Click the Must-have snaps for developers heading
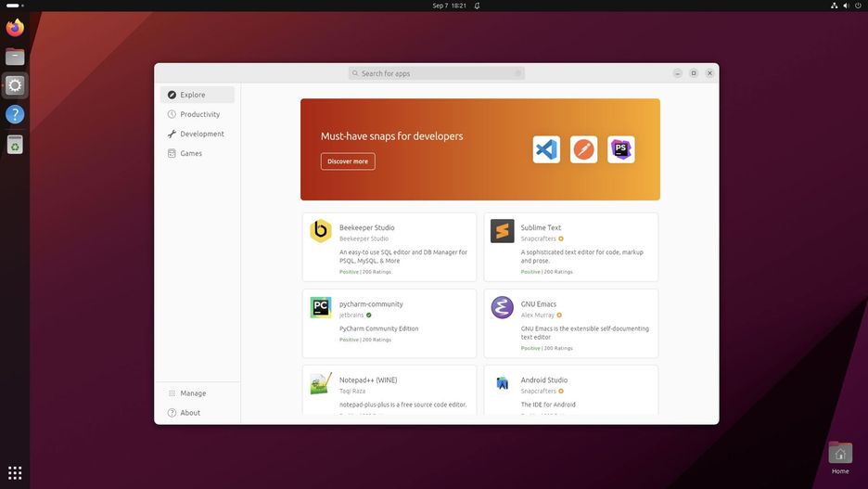This screenshot has width=868, height=489. point(392,136)
